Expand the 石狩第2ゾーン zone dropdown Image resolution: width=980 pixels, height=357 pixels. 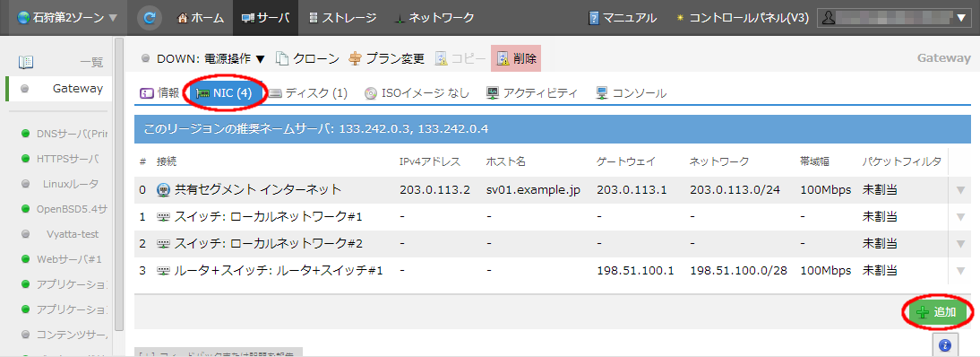click(x=67, y=18)
